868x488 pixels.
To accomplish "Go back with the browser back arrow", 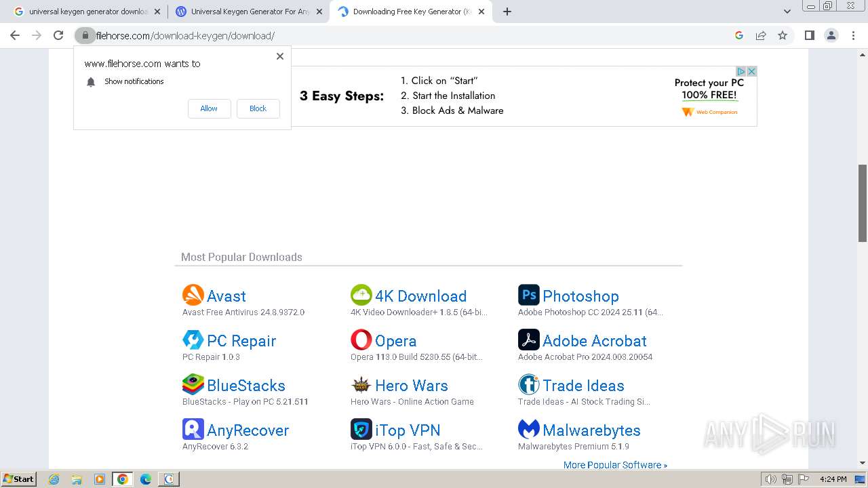I will (x=15, y=35).
